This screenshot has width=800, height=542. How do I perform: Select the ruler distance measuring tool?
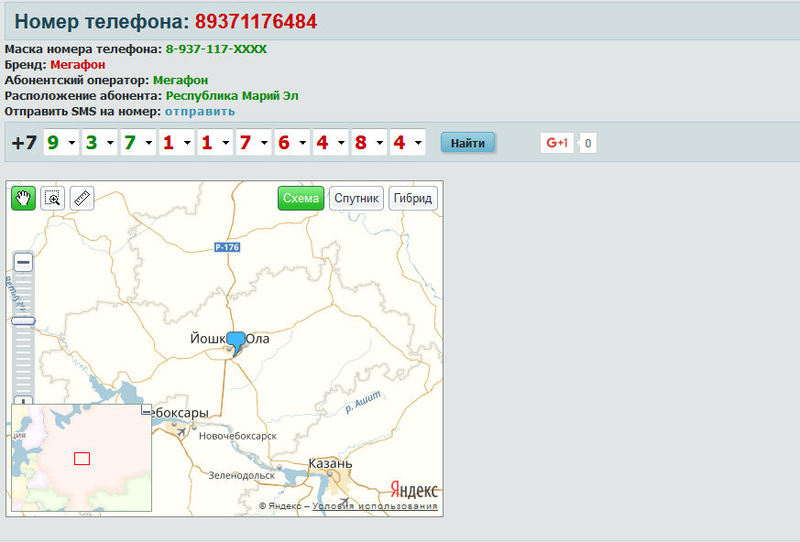(x=82, y=198)
